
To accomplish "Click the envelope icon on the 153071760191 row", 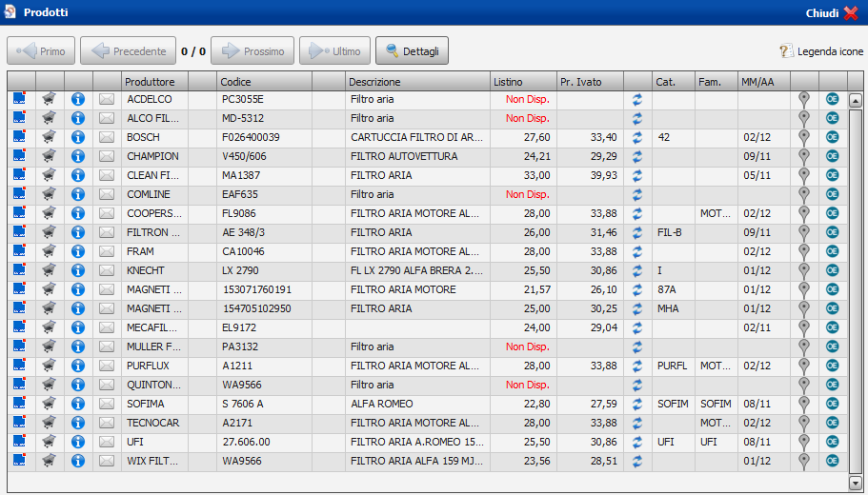I will pos(107,289).
